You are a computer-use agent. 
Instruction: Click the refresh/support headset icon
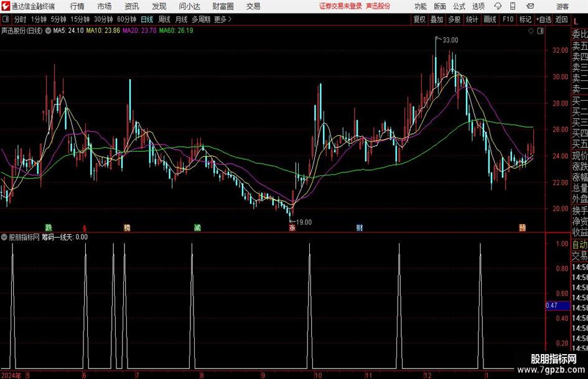pyautogui.click(x=498, y=6)
